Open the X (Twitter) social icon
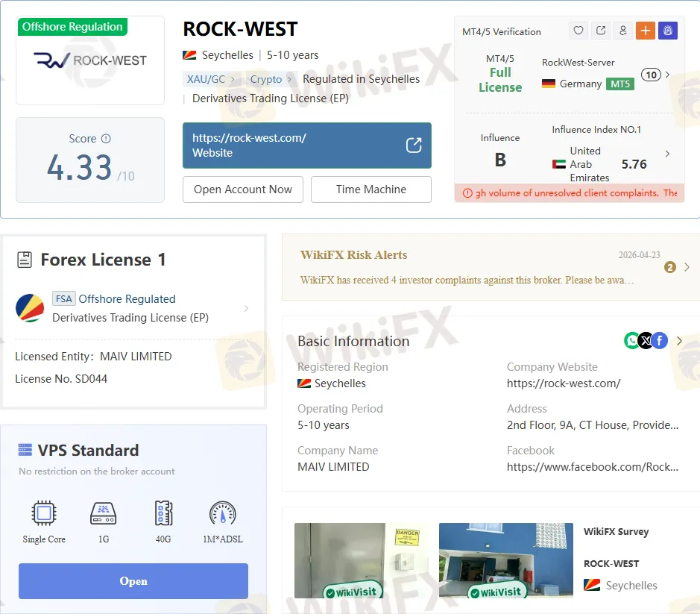This screenshot has height=614, width=700. pyautogui.click(x=646, y=341)
